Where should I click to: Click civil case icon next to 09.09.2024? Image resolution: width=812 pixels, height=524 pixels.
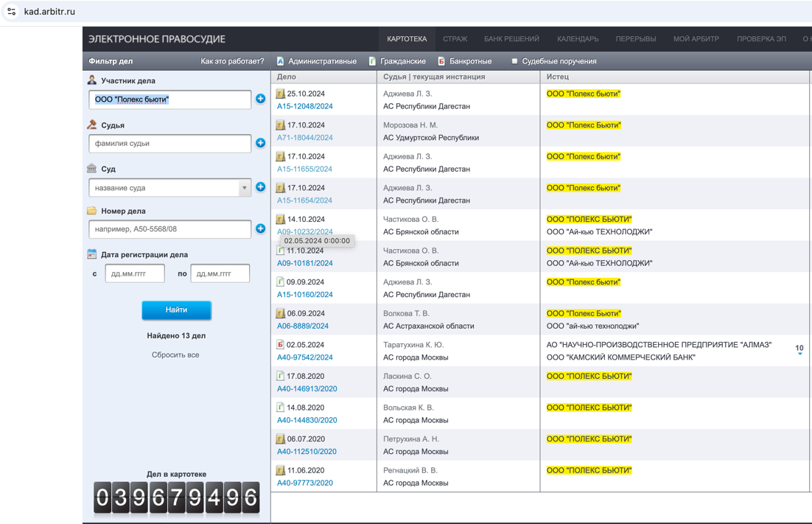pyautogui.click(x=280, y=282)
